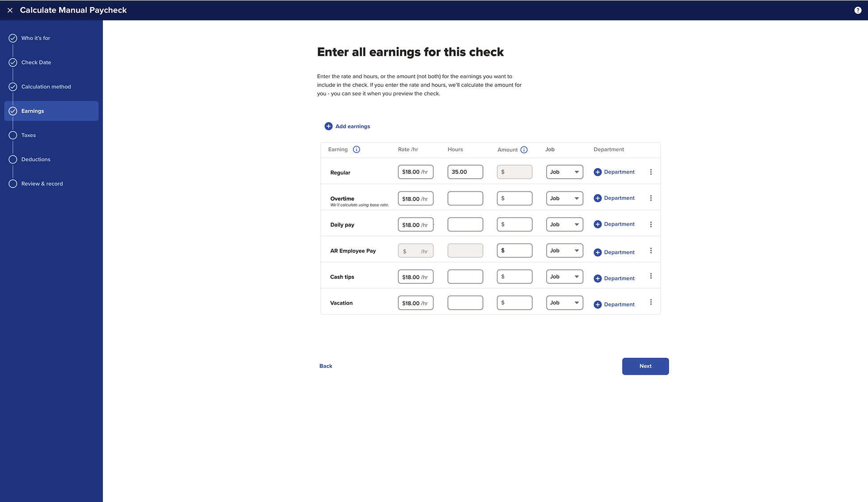Viewport: 868px width, 502px height.
Task: Expand the Job dropdown for Daily pay
Action: point(565,224)
